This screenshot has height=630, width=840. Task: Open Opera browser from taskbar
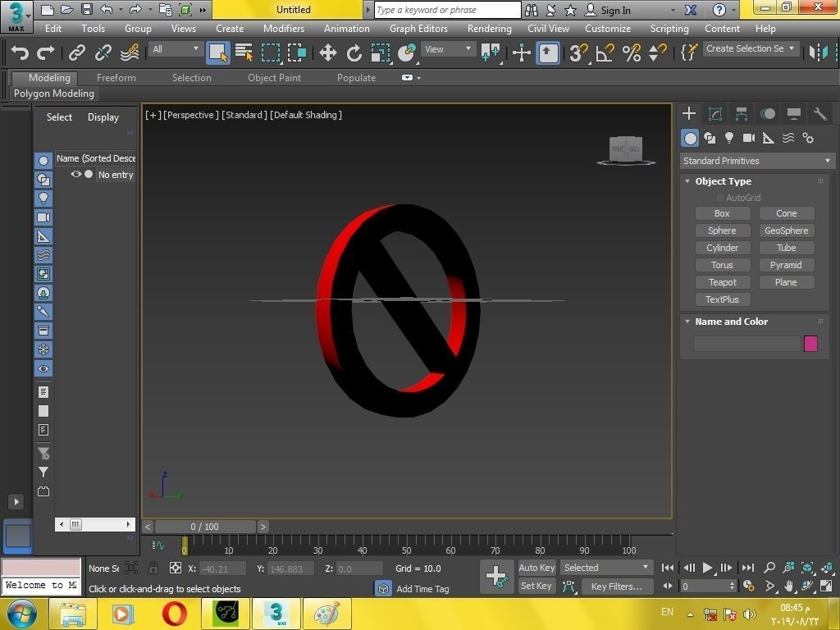coord(175,614)
